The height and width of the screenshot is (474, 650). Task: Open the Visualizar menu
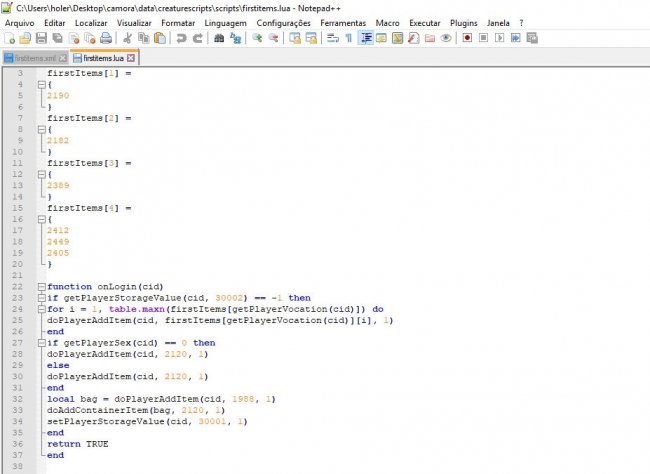click(134, 23)
